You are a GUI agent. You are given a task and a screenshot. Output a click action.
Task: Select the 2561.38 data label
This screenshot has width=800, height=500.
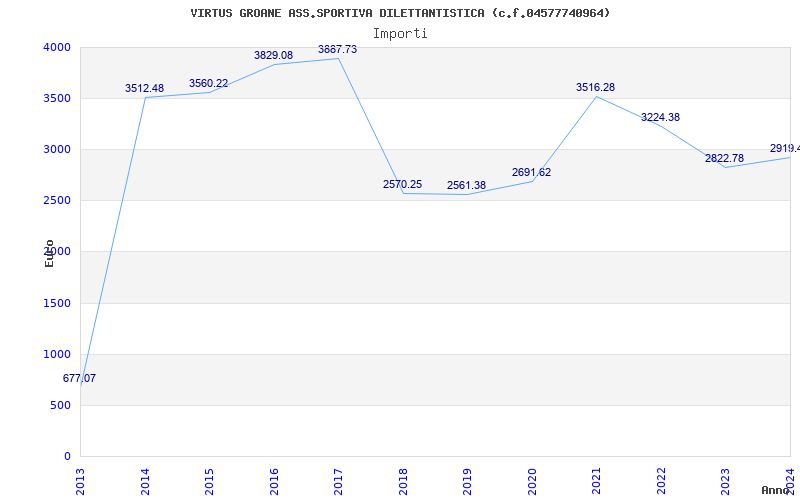coord(466,186)
